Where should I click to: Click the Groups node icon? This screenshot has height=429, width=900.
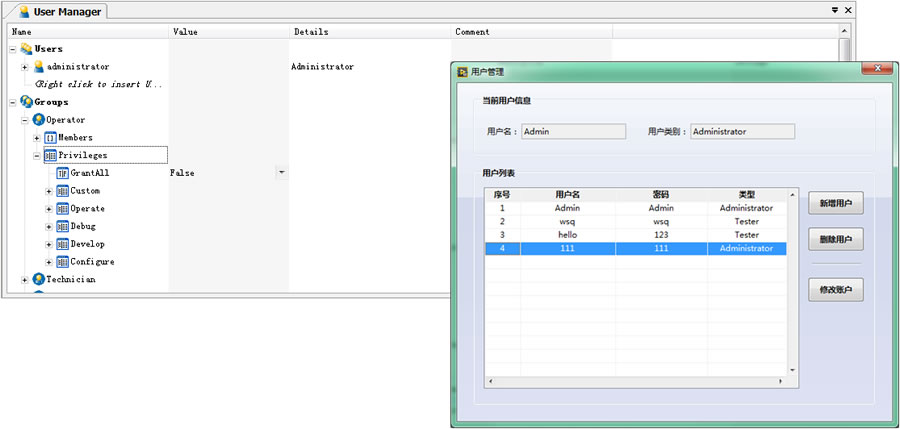tap(26, 102)
